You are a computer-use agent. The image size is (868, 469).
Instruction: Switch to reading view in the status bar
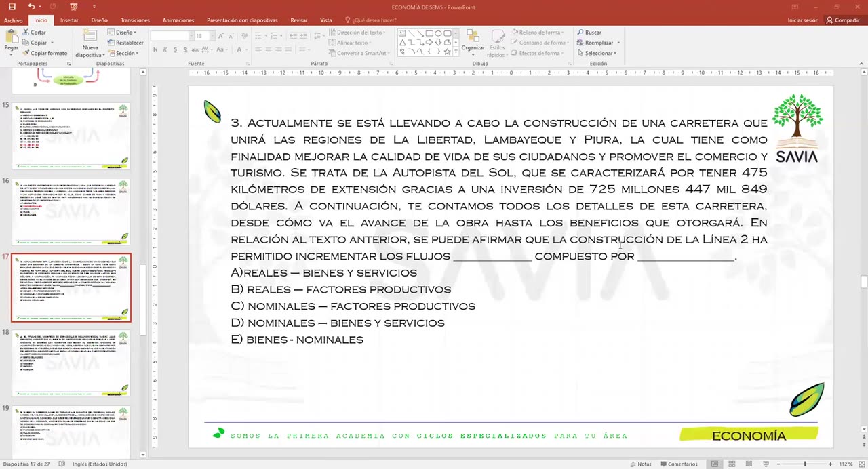(x=749, y=464)
